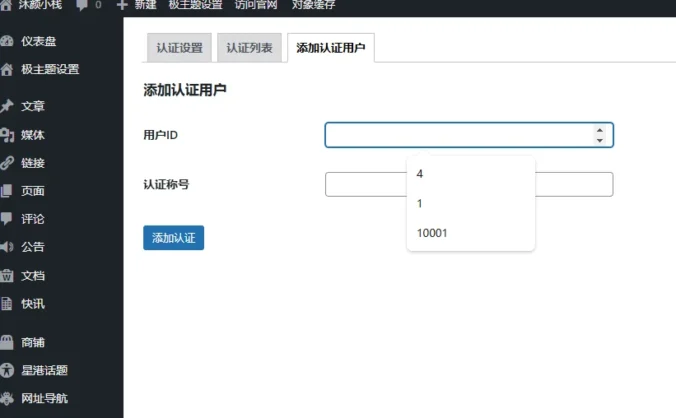676x418 pixels.
Task: Click the pushpin icon beside 文章
Action: [x=8, y=106]
